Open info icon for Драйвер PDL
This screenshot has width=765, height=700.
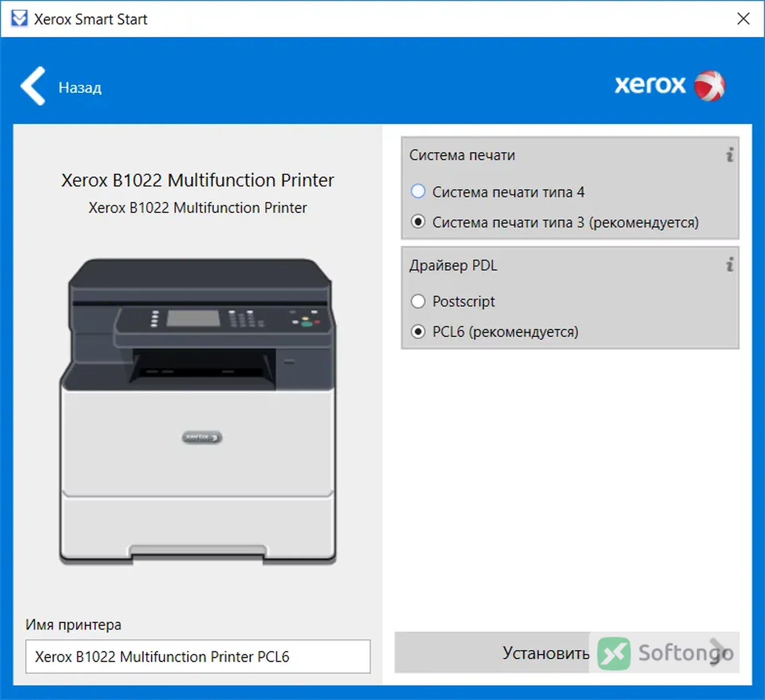[730, 264]
